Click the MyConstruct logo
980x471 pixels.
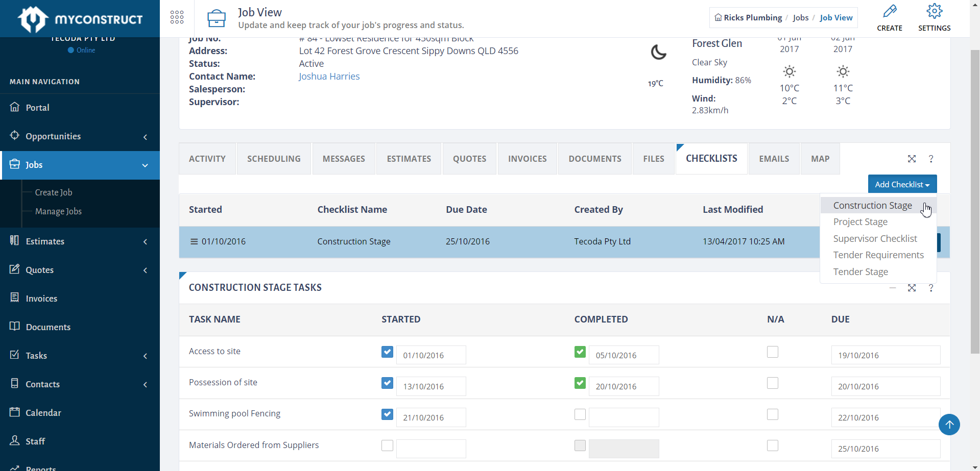[80, 19]
